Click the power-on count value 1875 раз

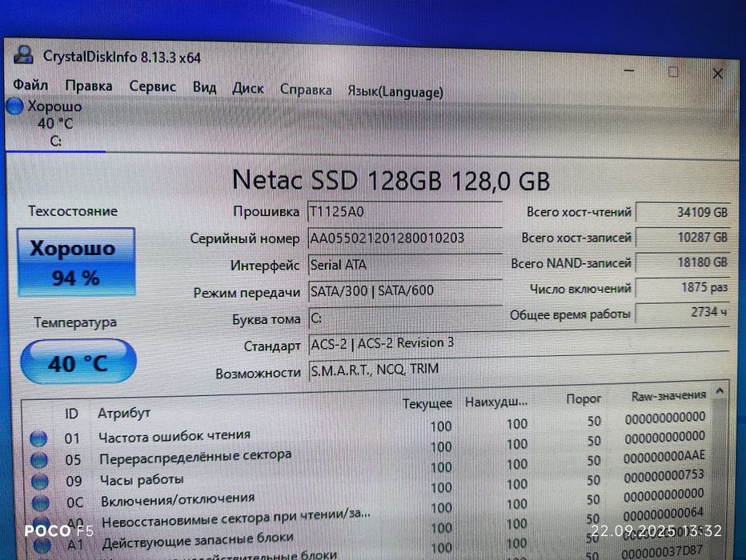682,288
